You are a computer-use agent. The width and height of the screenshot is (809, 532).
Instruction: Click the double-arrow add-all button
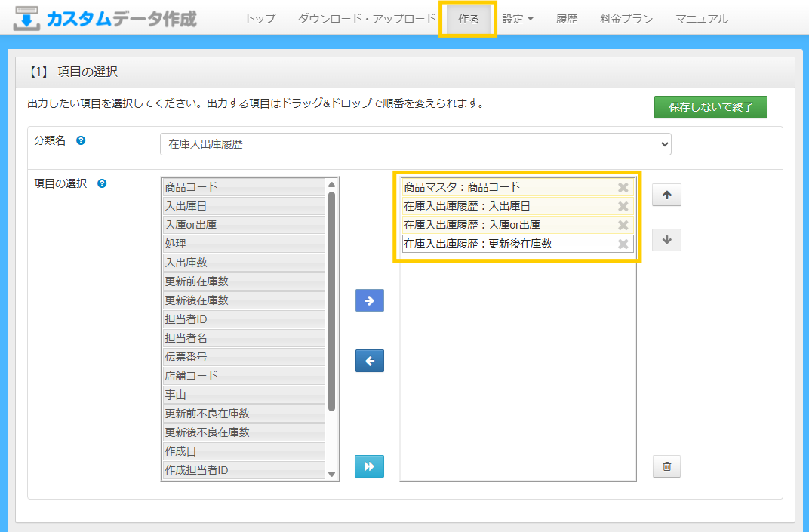point(369,466)
